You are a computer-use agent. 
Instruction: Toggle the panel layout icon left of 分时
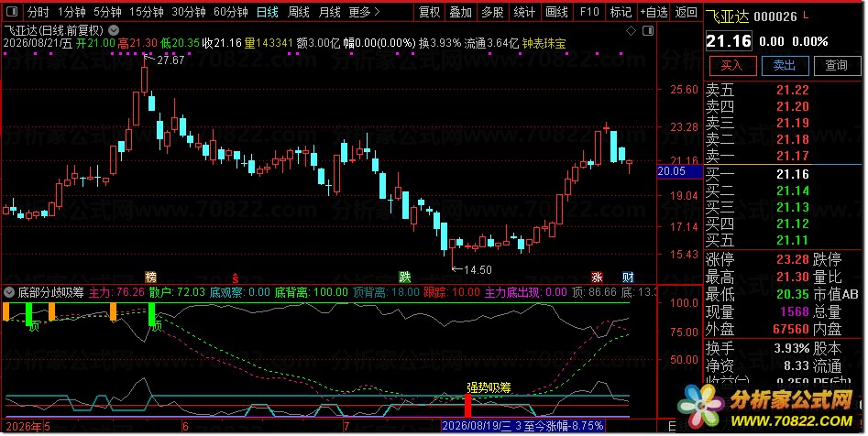12,12
